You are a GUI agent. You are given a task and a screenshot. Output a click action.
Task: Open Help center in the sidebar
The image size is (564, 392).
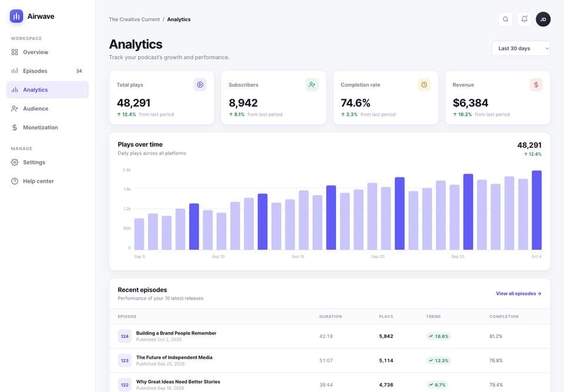[48, 181]
